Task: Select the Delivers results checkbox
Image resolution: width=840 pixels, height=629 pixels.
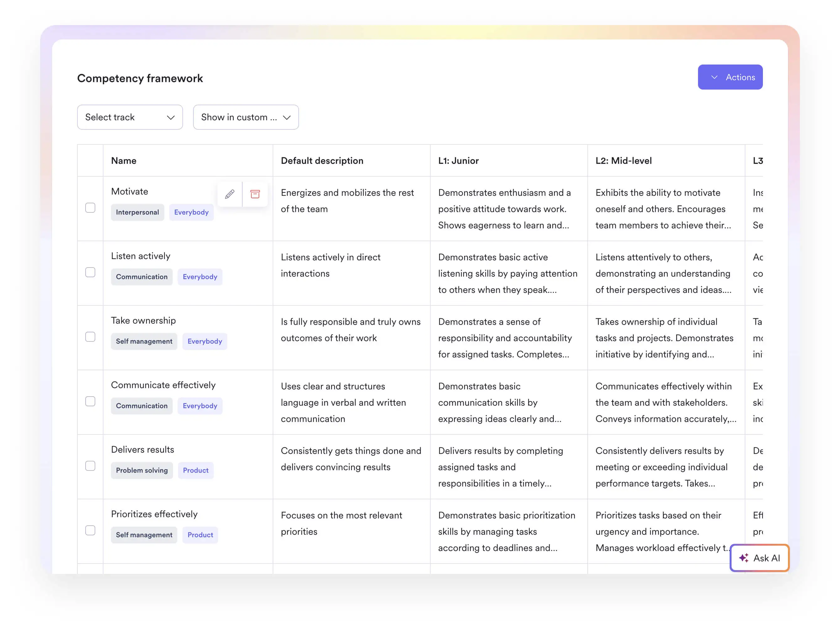Action: pyautogui.click(x=90, y=466)
